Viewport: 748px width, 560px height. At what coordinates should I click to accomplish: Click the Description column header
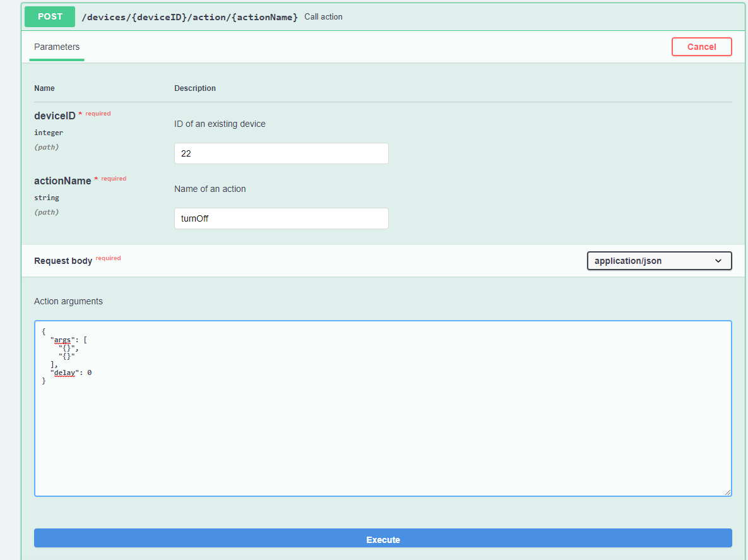[195, 88]
